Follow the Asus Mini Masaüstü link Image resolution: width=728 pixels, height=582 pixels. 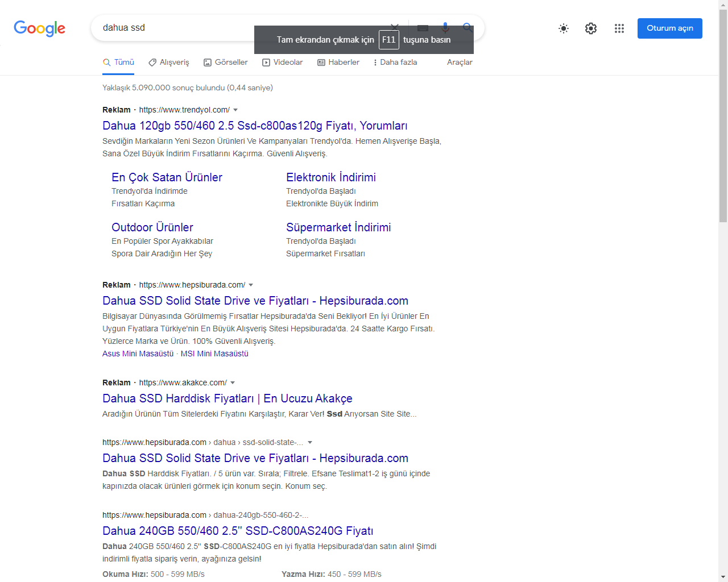pyautogui.click(x=138, y=354)
